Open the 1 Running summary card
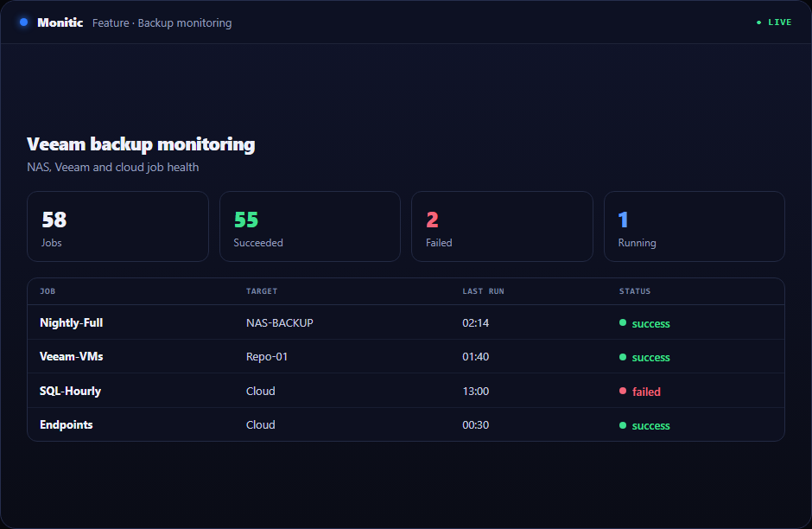The height and width of the screenshot is (529, 812). tap(695, 226)
